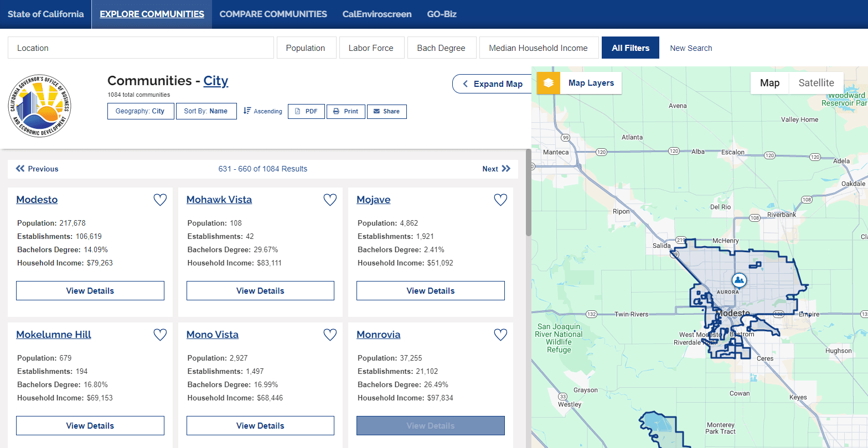The image size is (868, 448).
Task: Open GO-Biz in the navigation bar
Action: [x=442, y=14]
